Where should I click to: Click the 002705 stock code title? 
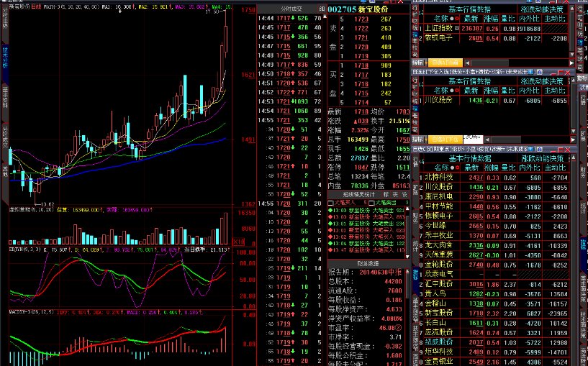(x=343, y=8)
